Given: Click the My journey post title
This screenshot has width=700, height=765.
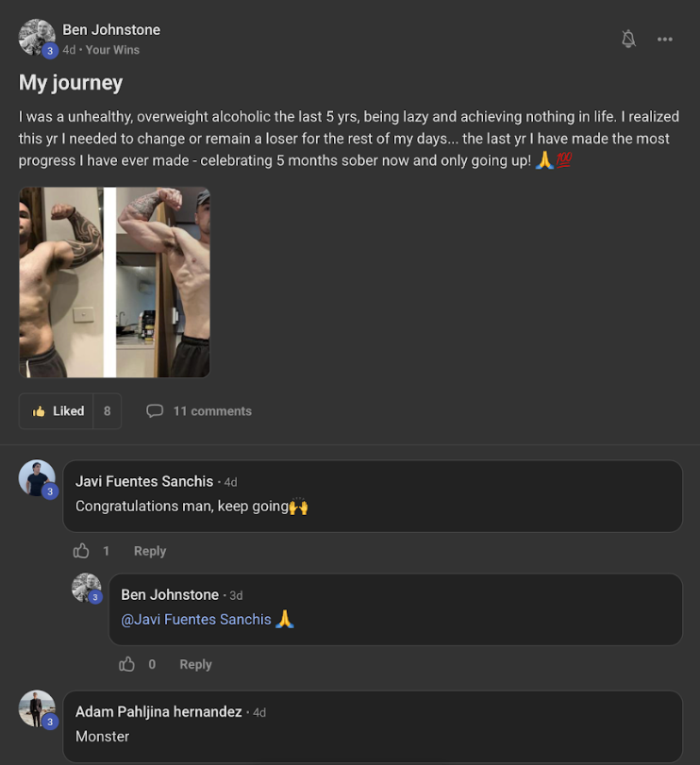Looking at the screenshot, I should tap(71, 83).
